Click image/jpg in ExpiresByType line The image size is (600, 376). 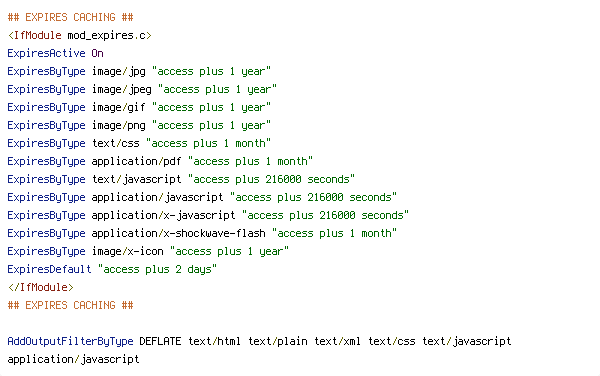tap(119, 72)
